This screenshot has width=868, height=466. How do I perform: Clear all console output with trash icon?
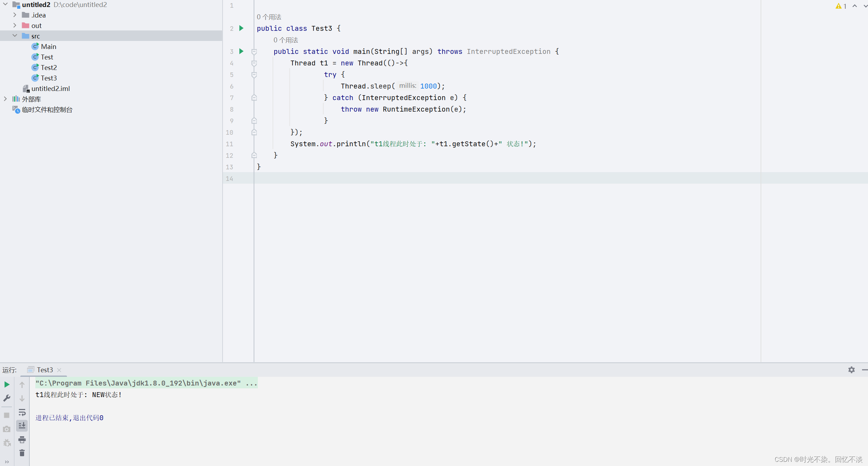tap(22, 453)
